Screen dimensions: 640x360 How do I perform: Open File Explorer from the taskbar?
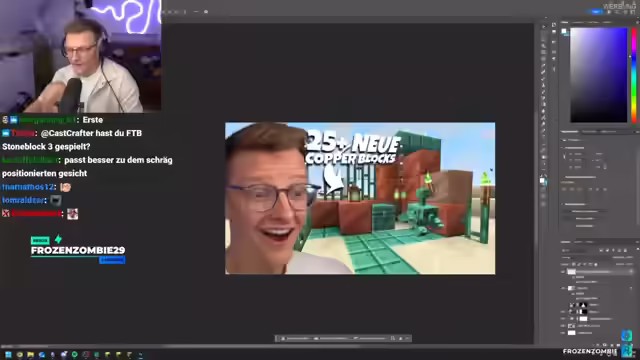[x=31, y=354]
